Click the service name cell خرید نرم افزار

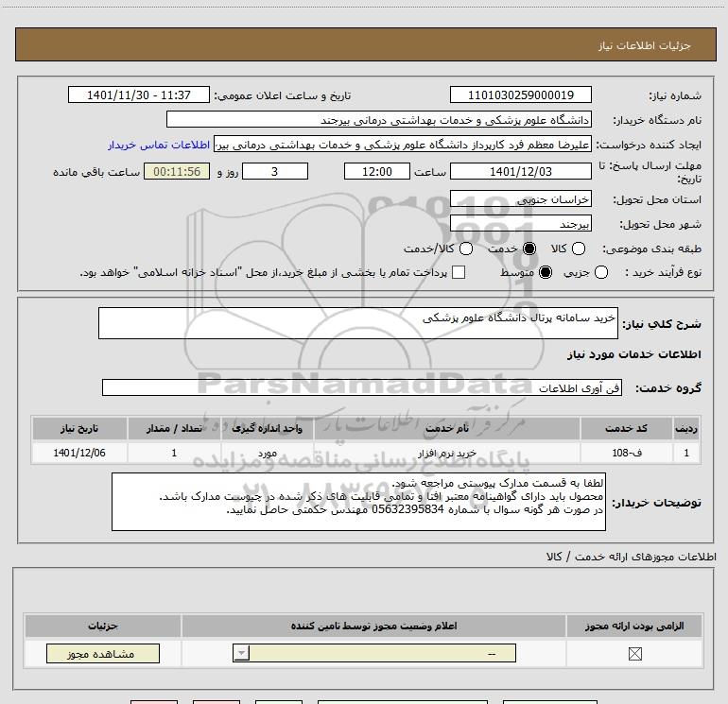click(446, 453)
